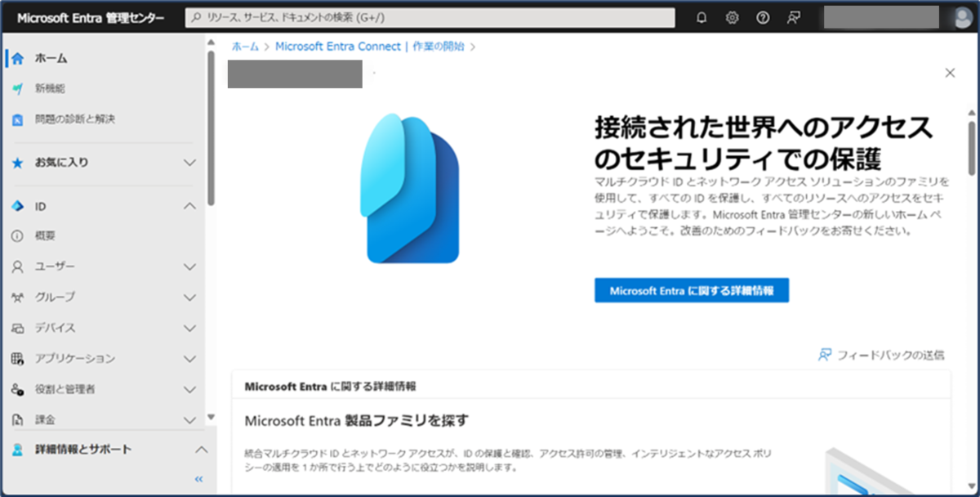
Task: Collapse the ID section chevron
Action: click(x=189, y=207)
